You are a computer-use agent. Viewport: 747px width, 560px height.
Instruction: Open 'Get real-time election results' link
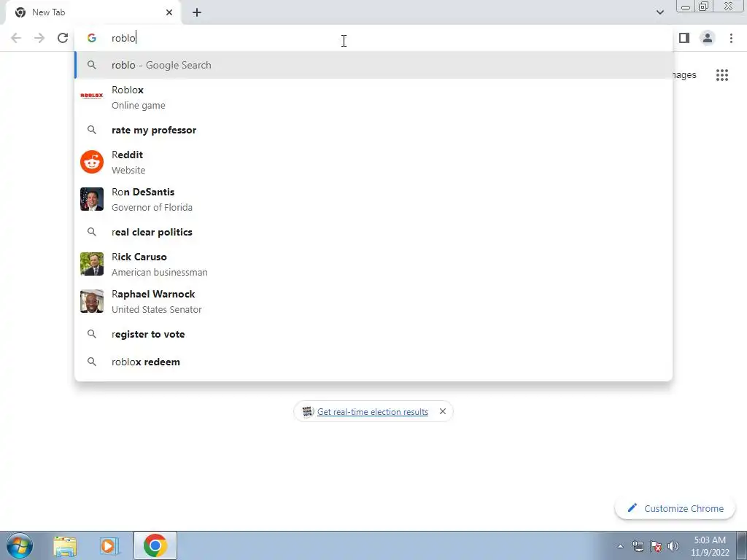click(x=373, y=412)
